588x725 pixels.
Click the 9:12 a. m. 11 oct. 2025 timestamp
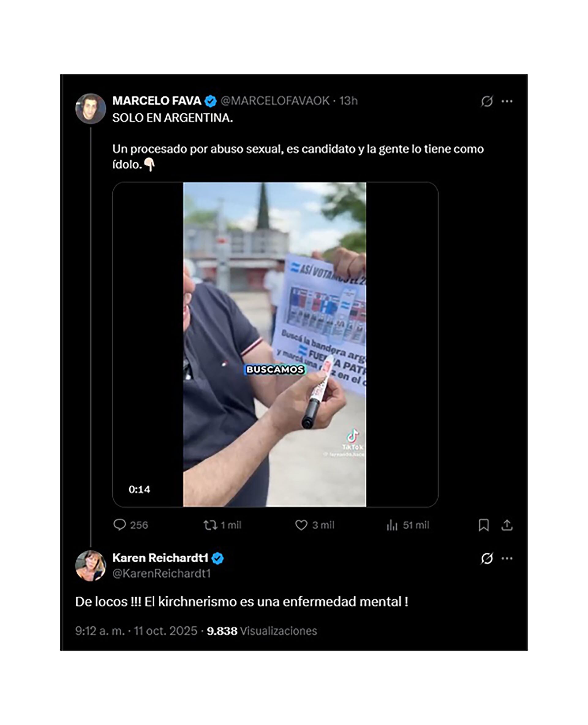point(136,631)
